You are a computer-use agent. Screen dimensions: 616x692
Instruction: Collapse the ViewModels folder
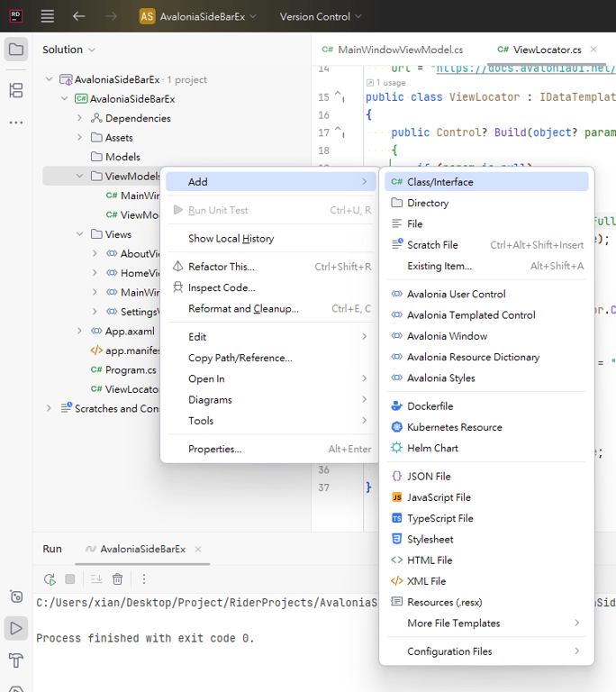click(x=79, y=176)
